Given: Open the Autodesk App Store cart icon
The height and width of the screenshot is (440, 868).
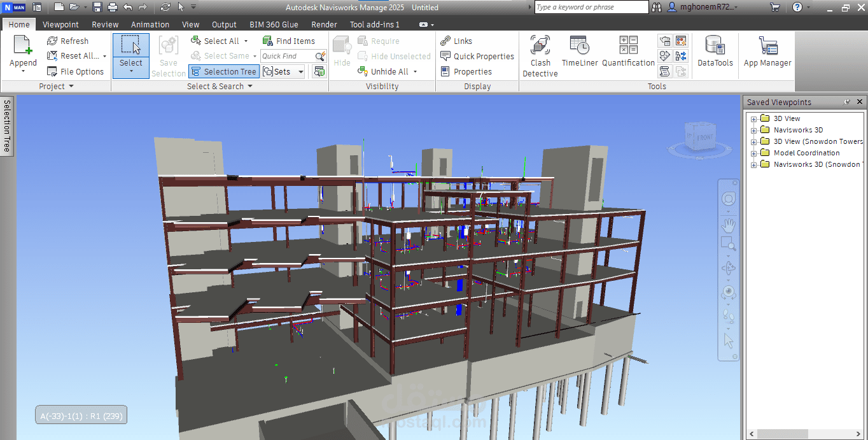Looking at the screenshot, I should (774, 7).
